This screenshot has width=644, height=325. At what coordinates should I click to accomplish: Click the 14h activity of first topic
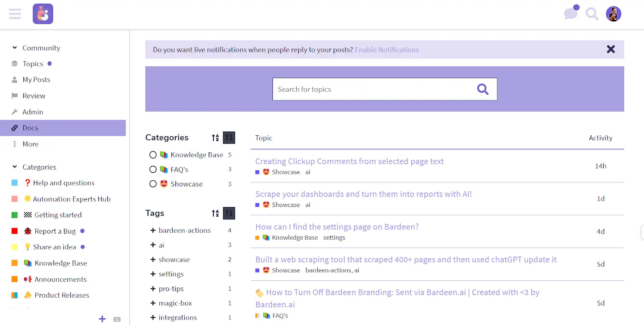[601, 166]
